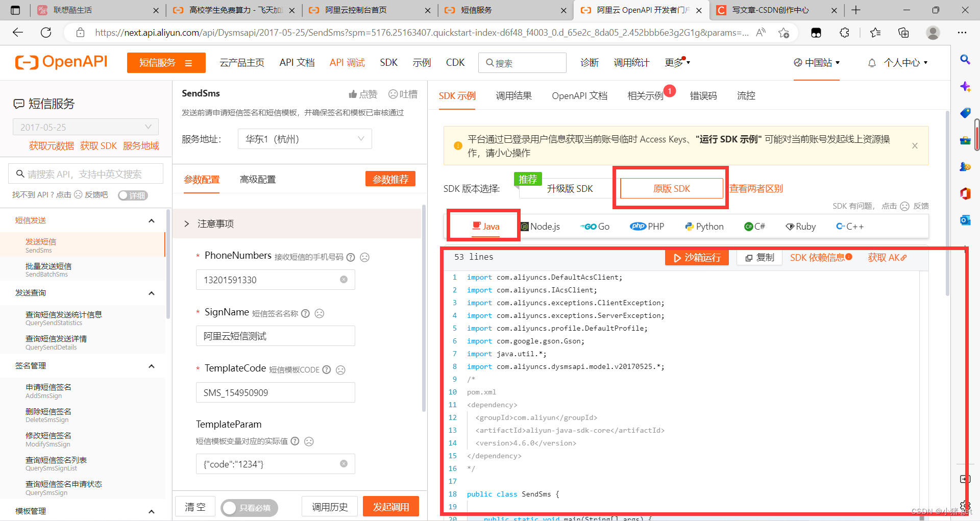Collapse the 签名管理 group
The image size is (980, 521).
[152, 366]
